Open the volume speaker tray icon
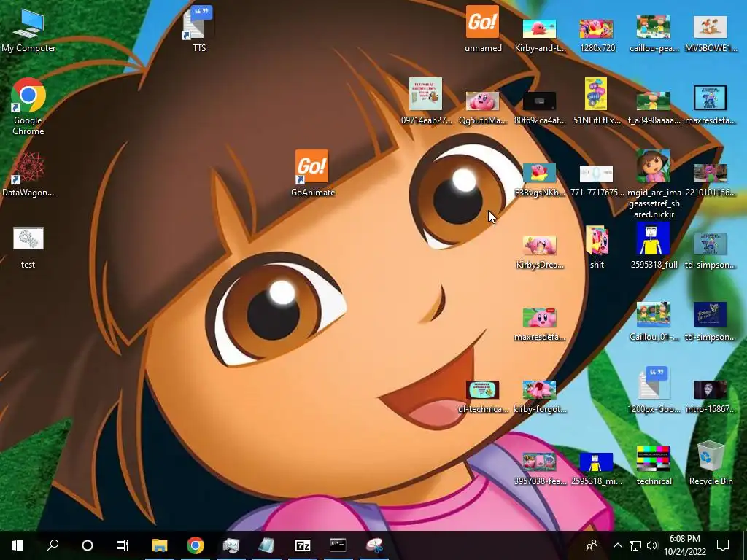Viewport: 747px width, 560px height. point(652,545)
